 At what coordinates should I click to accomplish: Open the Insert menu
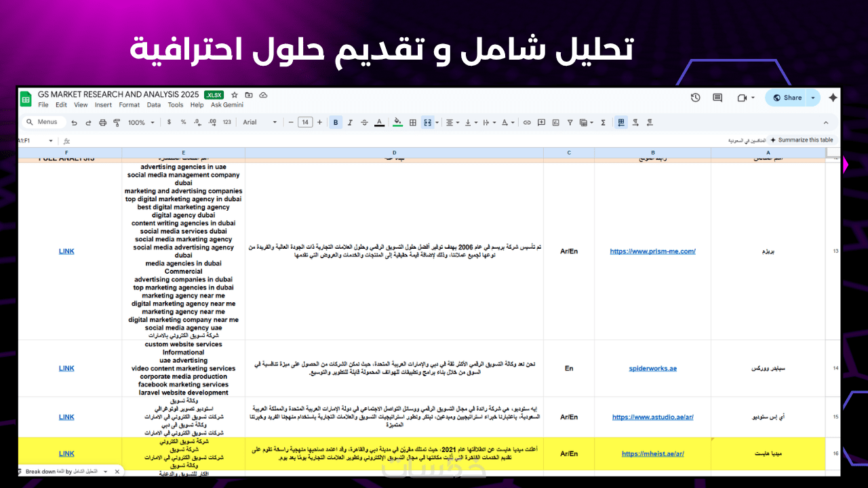tap(103, 105)
